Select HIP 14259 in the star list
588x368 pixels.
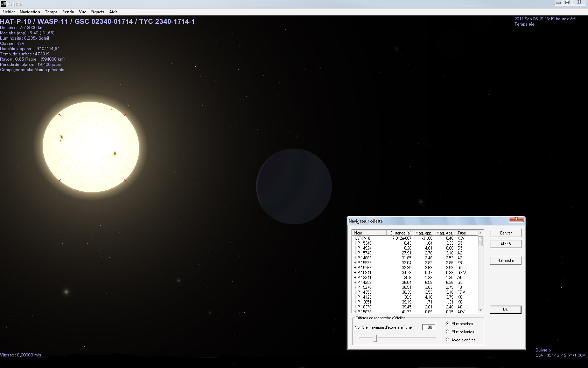[x=415, y=282]
